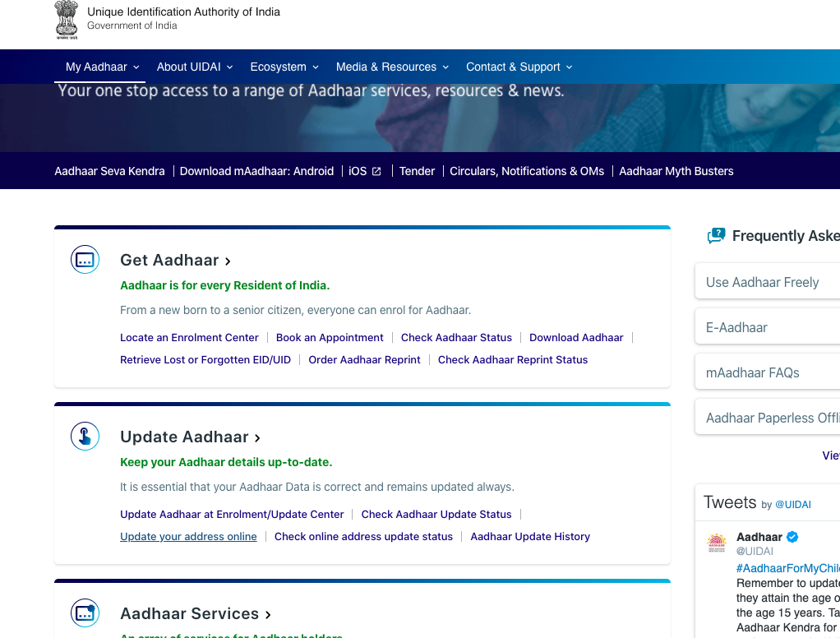Open the Contact & Support menu
840x638 pixels.
519,67
